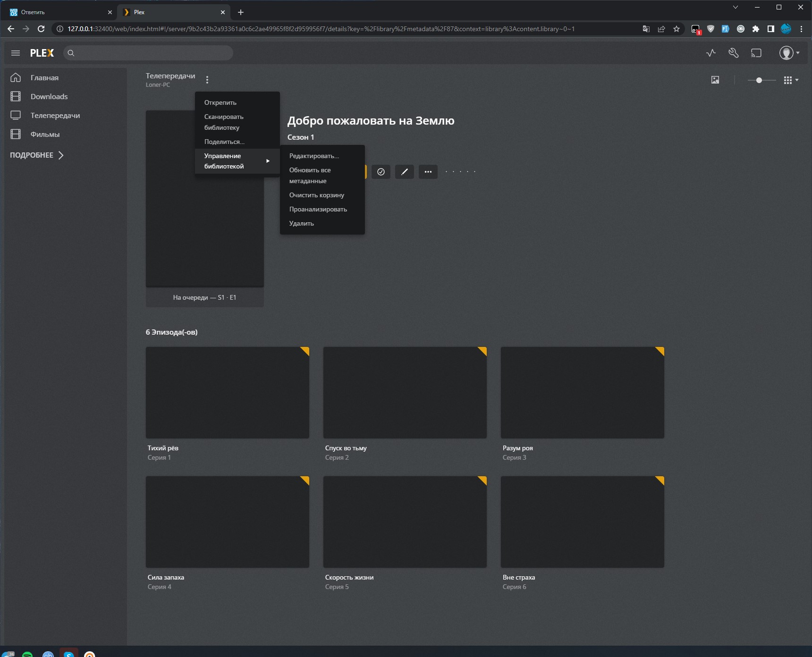The image size is (812, 657).
Task: Choose Очистить корзину from submenu
Action: click(316, 195)
